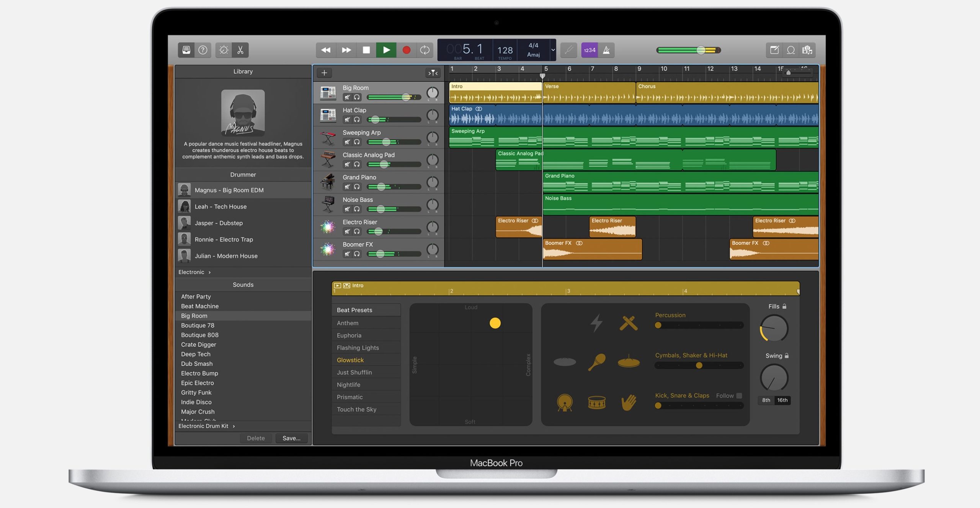Open Smart Controls dial icon
The width and height of the screenshot is (980, 508).
click(224, 50)
